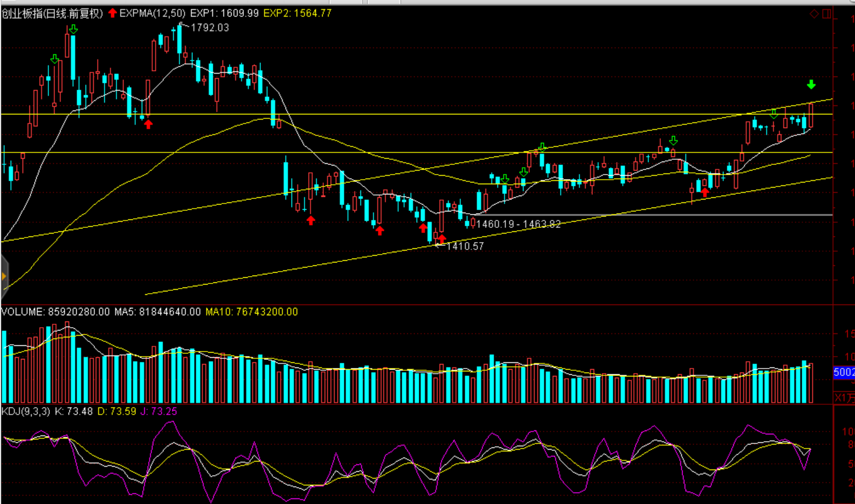855x504 pixels.
Task: Select the 创业板指(日线.前复权) chart title
Action: [x=52, y=13]
